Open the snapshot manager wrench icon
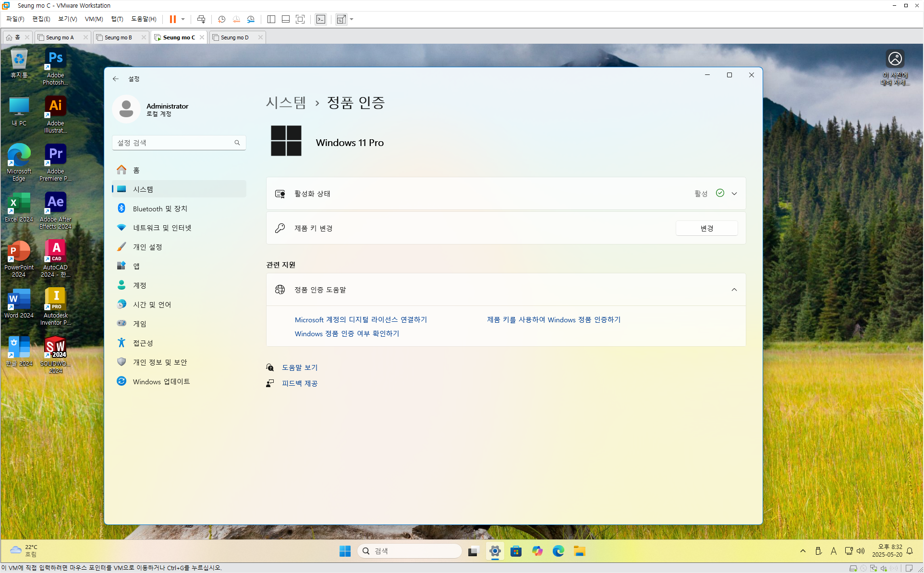Viewport: 924px width, 573px height. point(251,19)
